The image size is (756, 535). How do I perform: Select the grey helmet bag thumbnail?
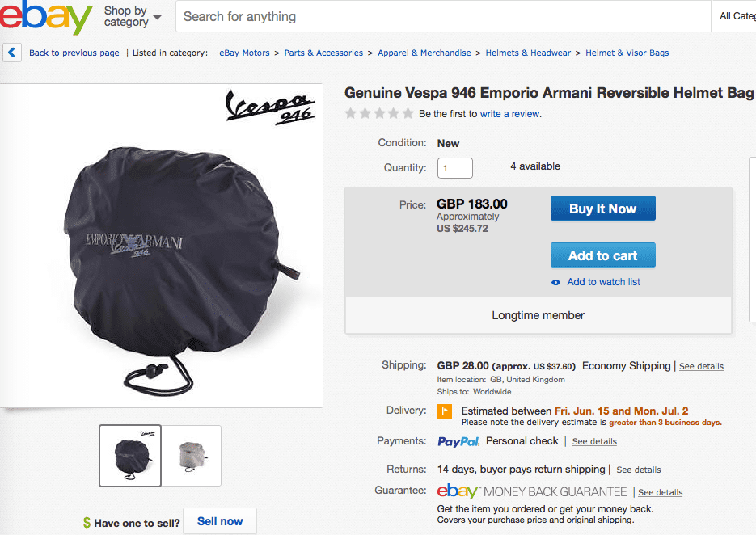coord(191,456)
